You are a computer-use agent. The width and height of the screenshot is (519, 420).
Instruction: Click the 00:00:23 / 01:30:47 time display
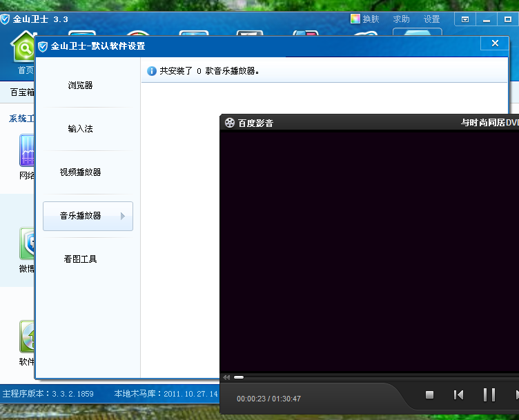pyautogui.click(x=268, y=399)
